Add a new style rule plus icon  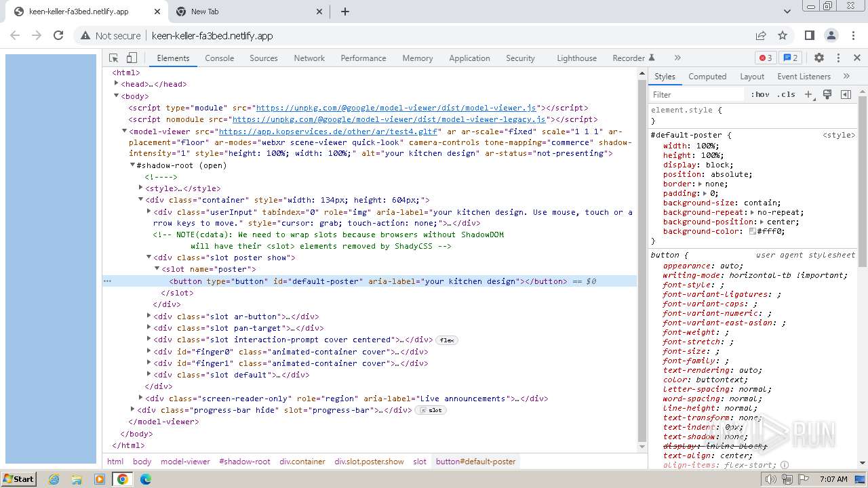point(808,95)
